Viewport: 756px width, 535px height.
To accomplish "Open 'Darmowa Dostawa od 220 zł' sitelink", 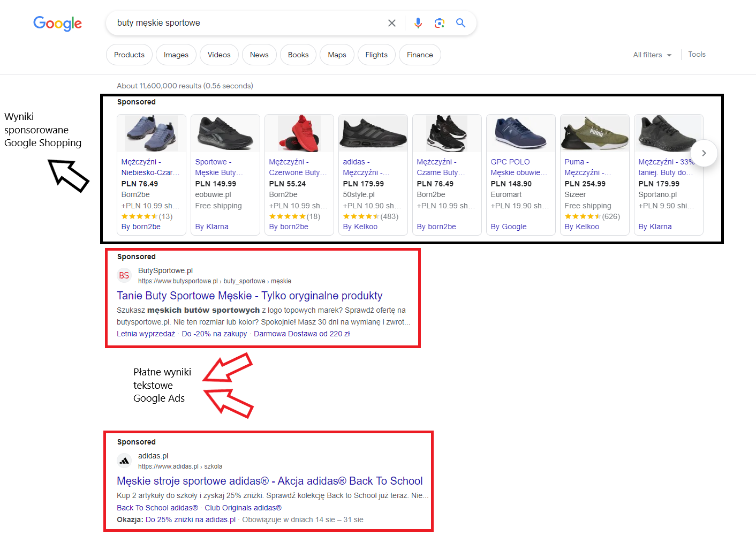I will 301,334.
